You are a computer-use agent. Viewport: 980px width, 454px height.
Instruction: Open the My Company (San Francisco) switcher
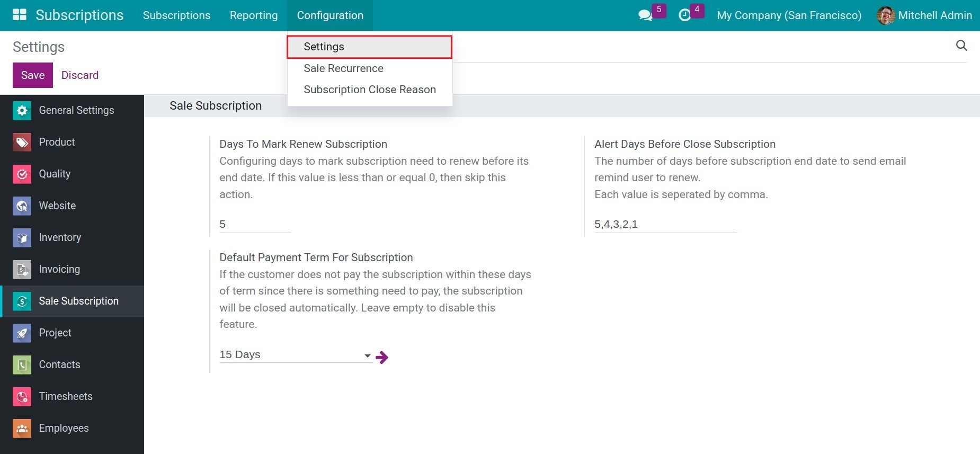[x=789, y=15]
